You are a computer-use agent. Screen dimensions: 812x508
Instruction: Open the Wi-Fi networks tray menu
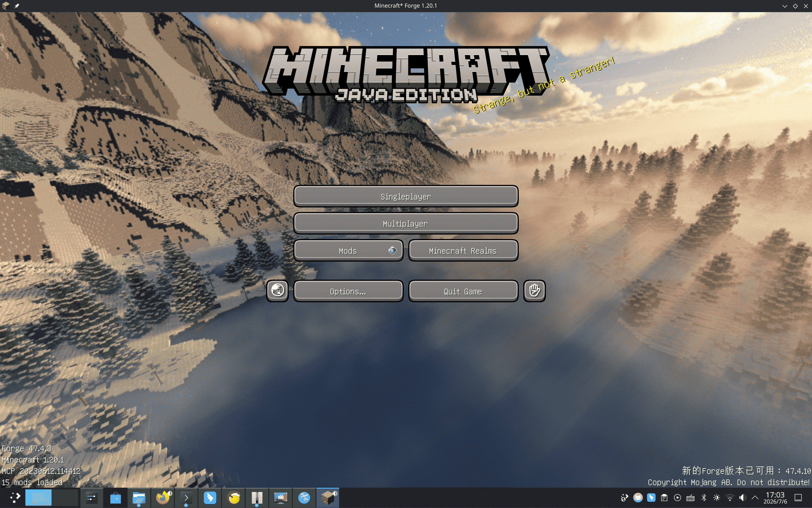click(x=730, y=498)
